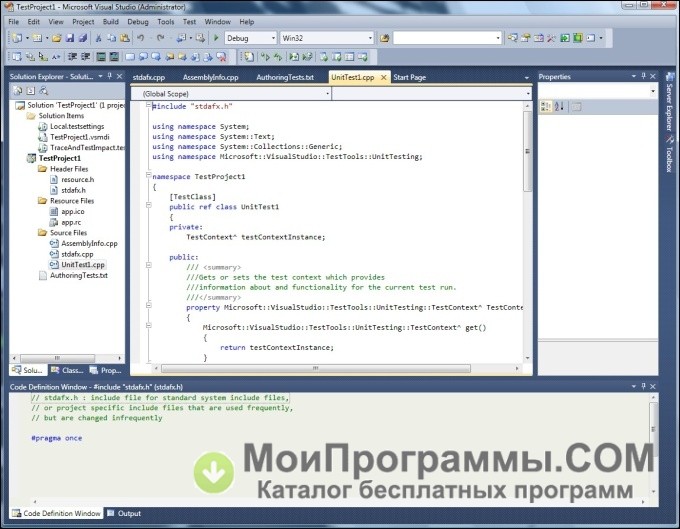Screen dimensions: 680x529
Task: Collapse the #include outlining region
Action: (148, 105)
